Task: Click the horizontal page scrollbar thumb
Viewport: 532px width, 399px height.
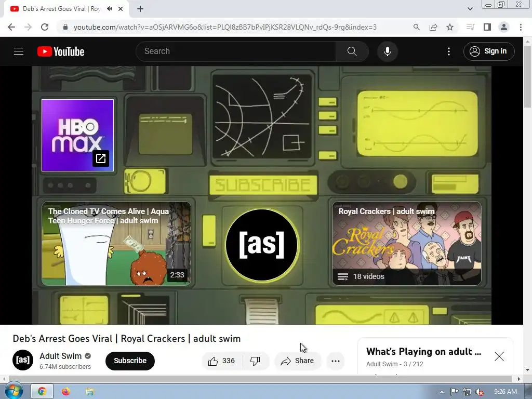Action: (260, 379)
